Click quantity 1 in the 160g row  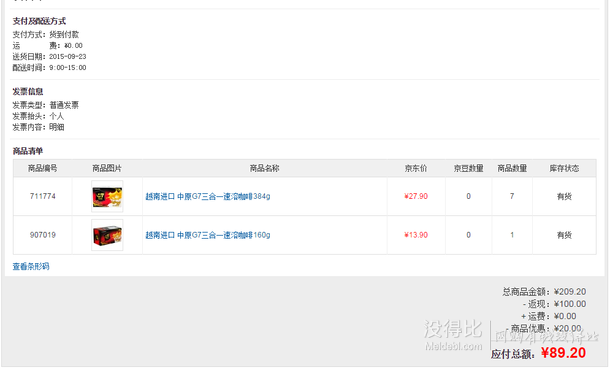click(x=512, y=235)
